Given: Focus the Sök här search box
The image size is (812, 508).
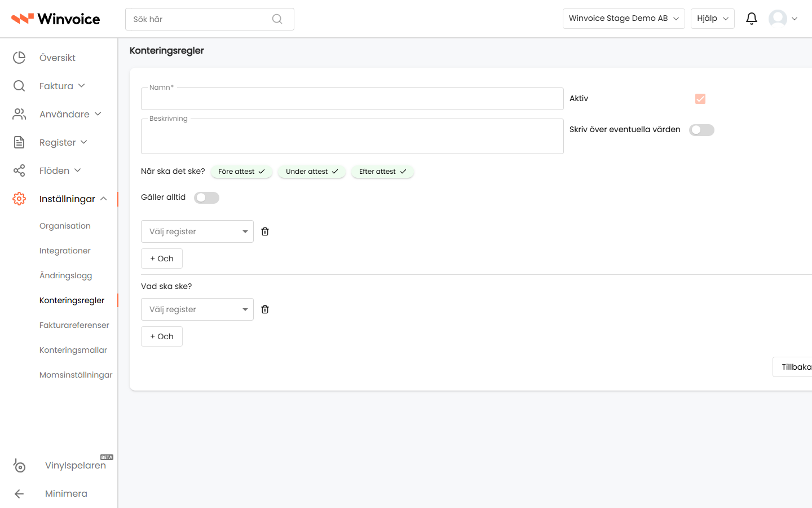Looking at the screenshot, I should point(210,19).
